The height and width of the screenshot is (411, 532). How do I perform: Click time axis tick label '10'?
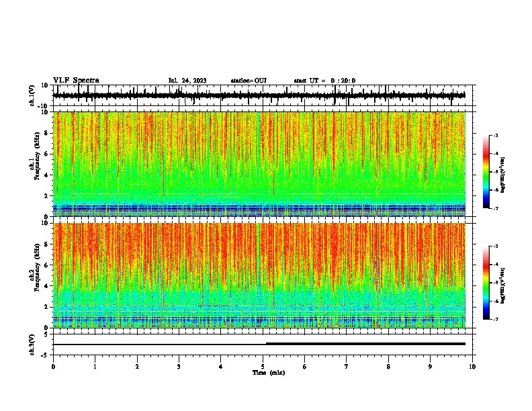472,367
